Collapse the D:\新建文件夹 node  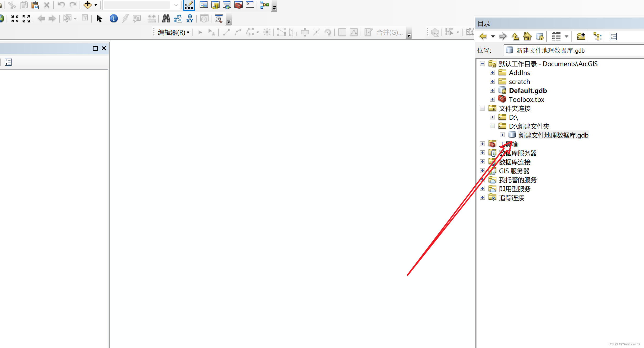pos(492,126)
